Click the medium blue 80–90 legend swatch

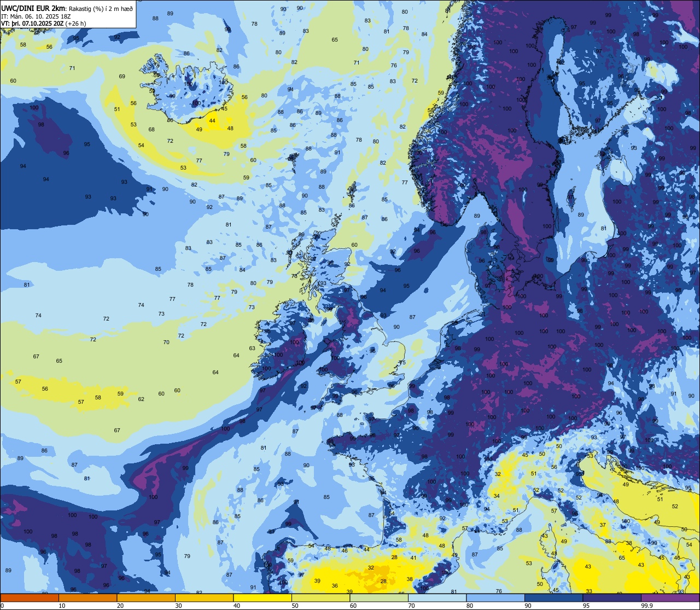pyautogui.click(x=495, y=598)
